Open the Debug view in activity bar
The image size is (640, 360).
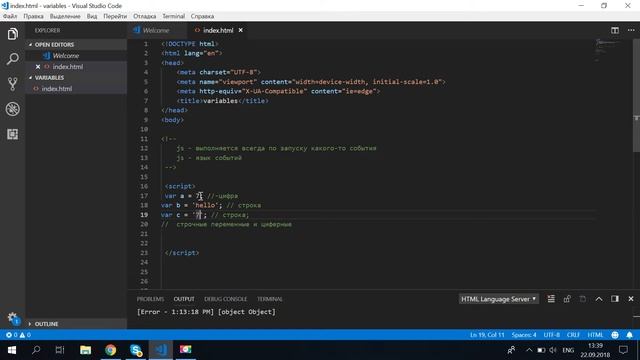click(12, 109)
